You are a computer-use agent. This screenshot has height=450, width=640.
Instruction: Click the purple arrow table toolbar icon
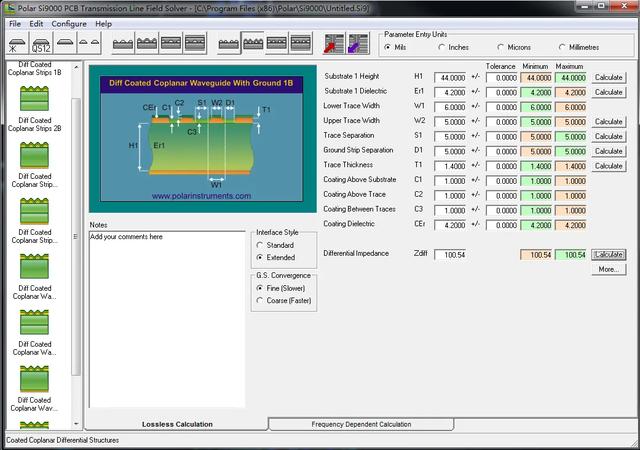(x=358, y=44)
